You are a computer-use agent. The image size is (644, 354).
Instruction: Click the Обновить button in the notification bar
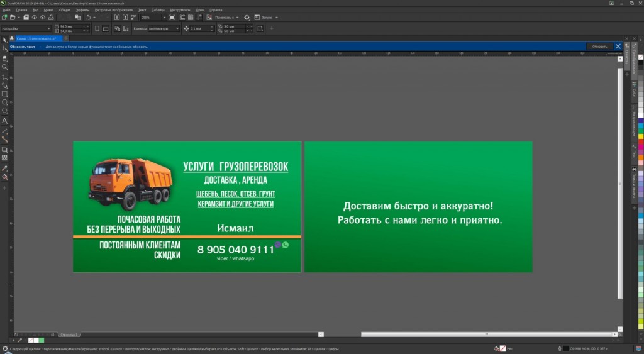pyautogui.click(x=599, y=47)
